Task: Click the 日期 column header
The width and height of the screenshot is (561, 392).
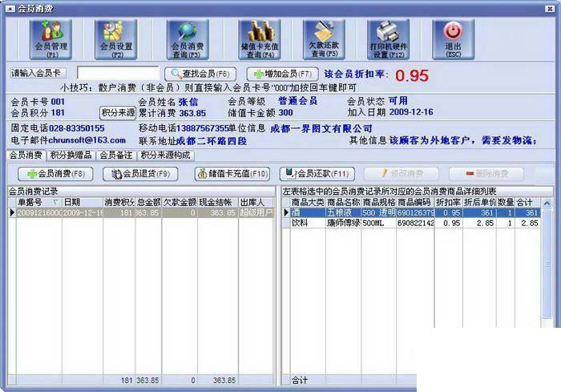Action: 83,202
